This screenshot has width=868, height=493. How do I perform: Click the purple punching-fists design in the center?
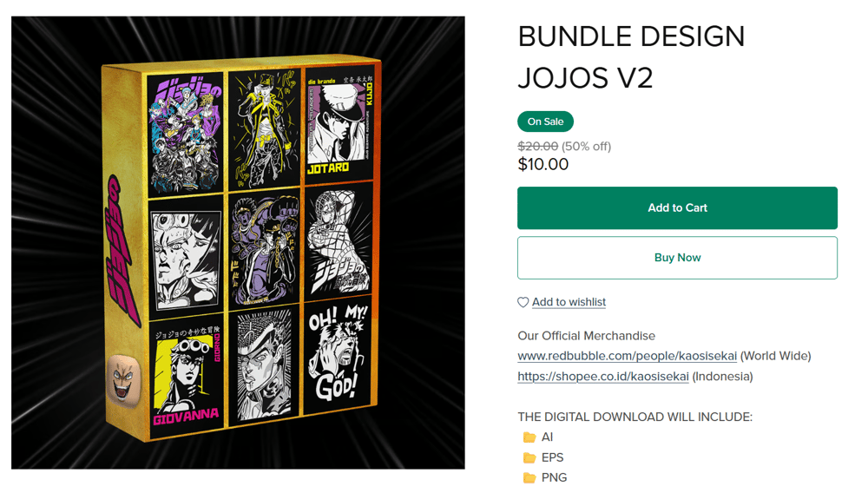point(264,248)
